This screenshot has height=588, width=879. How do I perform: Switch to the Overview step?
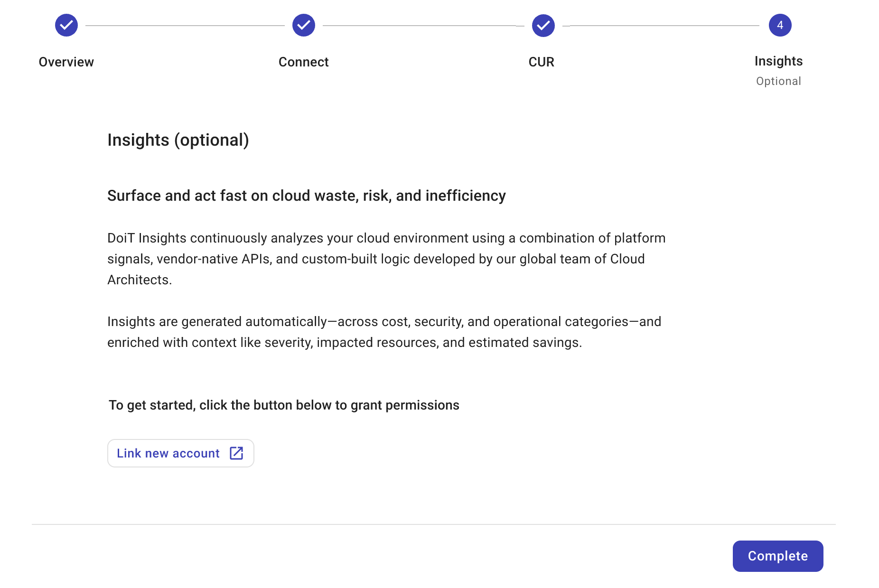(x=66, y=61)
